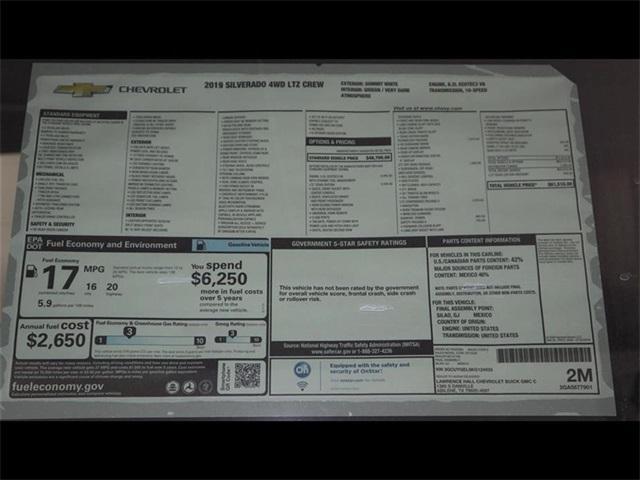This screenshot has height=480, width=640.
Task: Click the Chevrolet bowtie logo
Action: 83,90
